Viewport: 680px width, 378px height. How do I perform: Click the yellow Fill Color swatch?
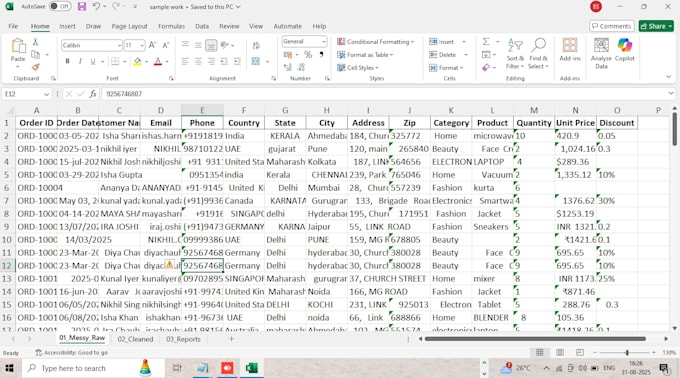click(137, 62)
